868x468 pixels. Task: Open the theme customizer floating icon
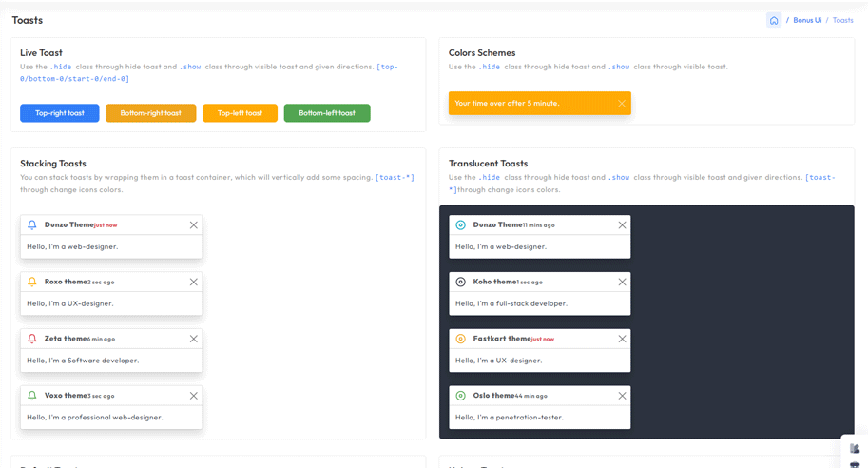tap(855, 449)
